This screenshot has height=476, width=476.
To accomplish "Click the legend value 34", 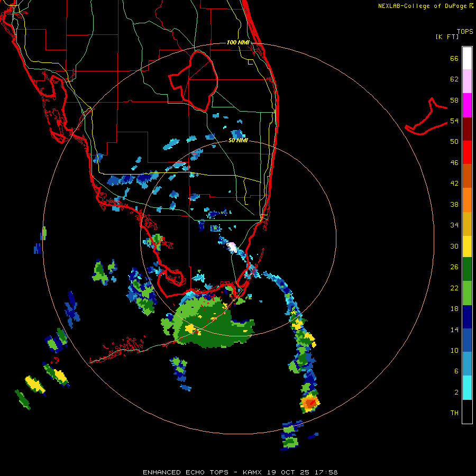I will [x=454, y=225].
